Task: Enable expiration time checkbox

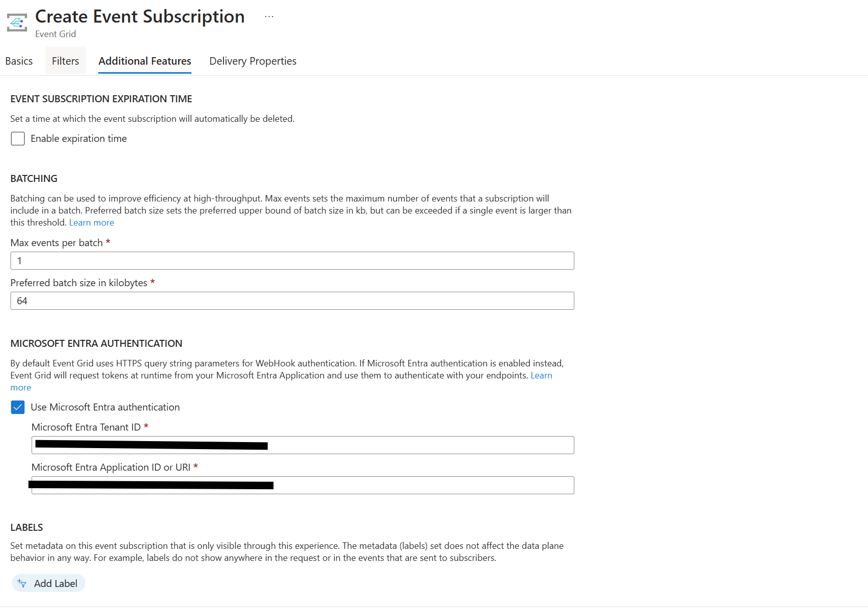Action: (x=18, y=138)
